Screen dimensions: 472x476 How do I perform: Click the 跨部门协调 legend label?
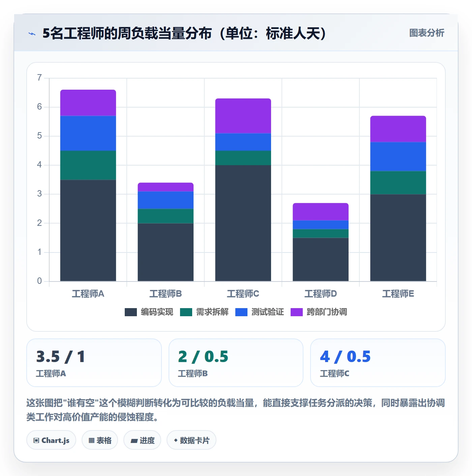[327, 312]
